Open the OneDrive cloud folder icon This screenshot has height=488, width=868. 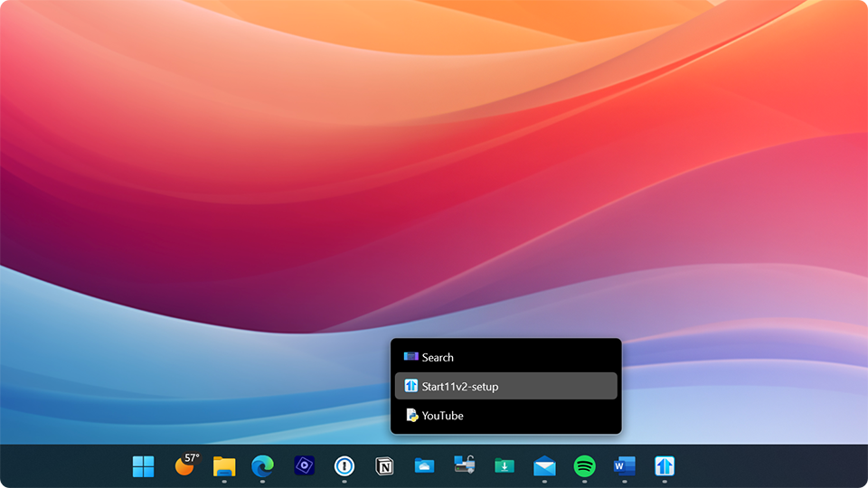pos(424,466)
